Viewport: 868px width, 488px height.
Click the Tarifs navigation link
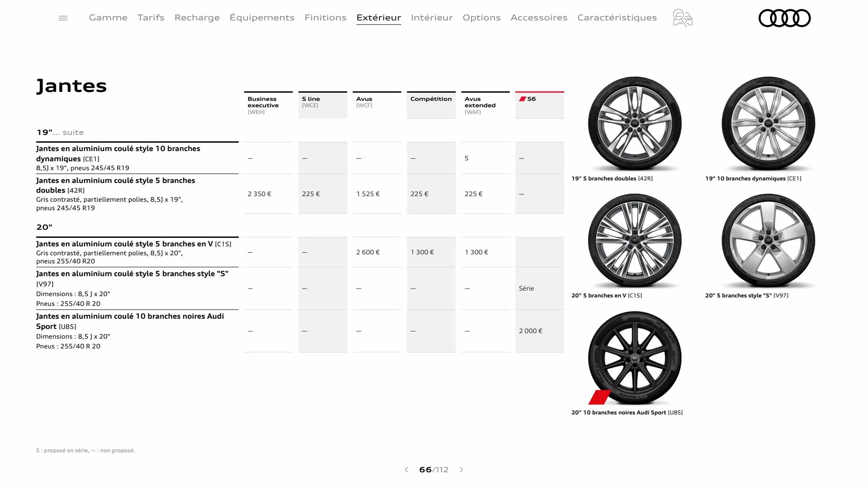coord(151,17)
